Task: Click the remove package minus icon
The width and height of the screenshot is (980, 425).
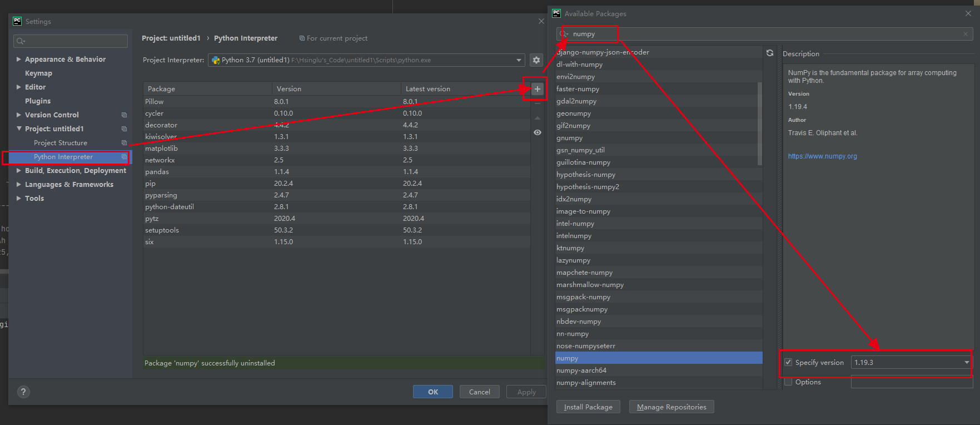Action: click(537, 103)
